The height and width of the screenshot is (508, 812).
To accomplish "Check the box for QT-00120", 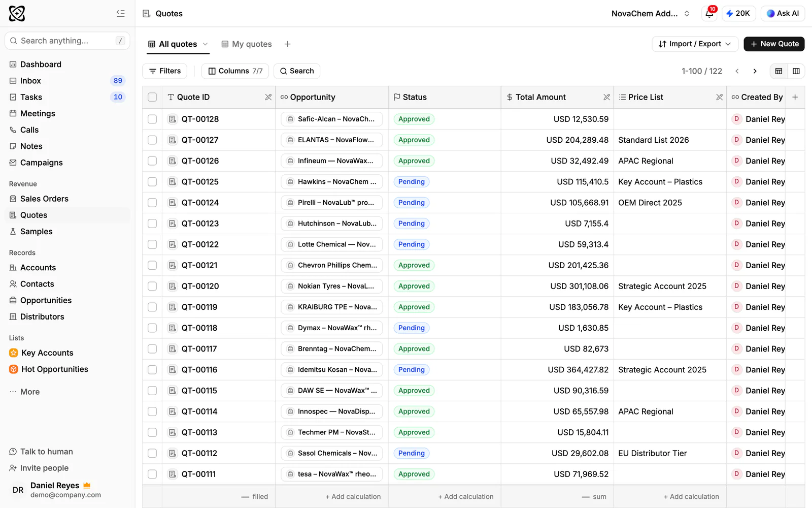I will coord(152,286).
